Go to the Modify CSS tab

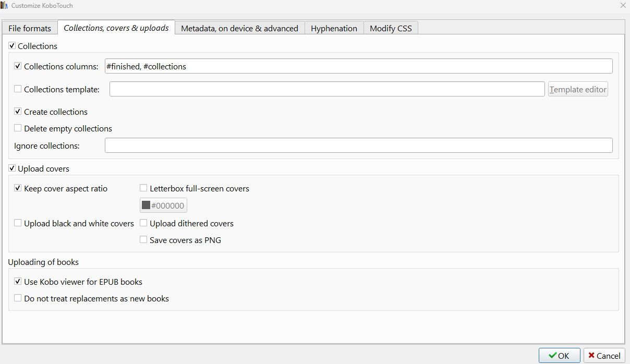click(x=391, y=28)
